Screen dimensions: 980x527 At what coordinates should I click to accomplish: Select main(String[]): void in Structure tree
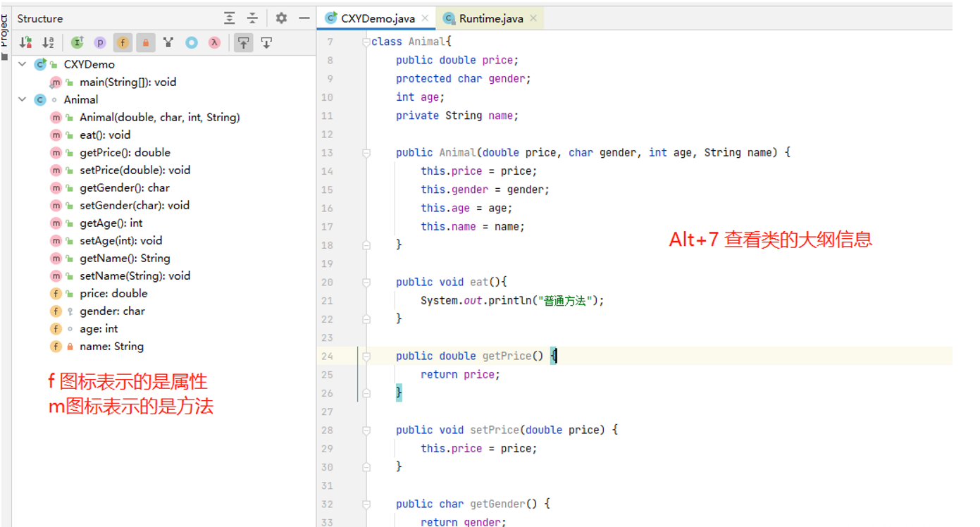[x=128, y=82]
